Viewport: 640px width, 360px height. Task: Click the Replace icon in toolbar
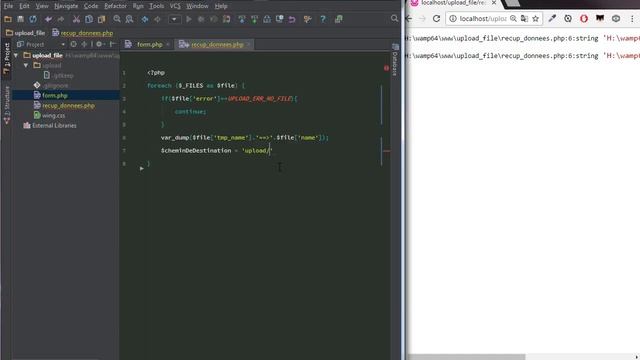129,19
